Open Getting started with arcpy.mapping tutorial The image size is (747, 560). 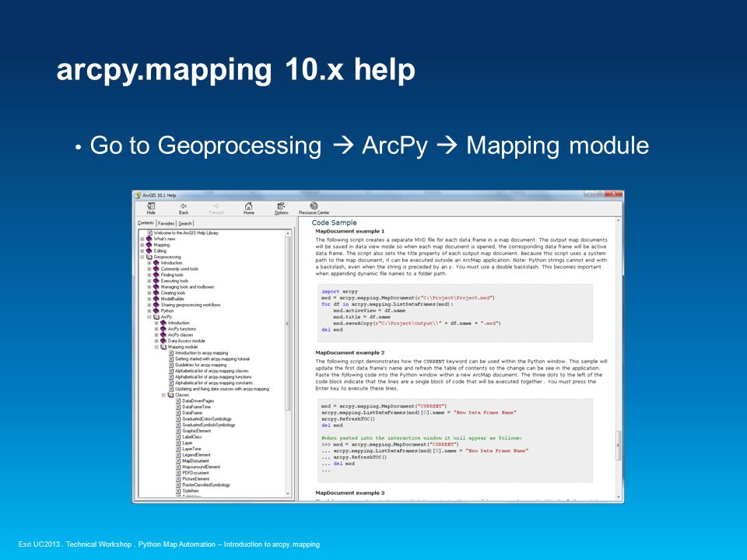point(212,359)
